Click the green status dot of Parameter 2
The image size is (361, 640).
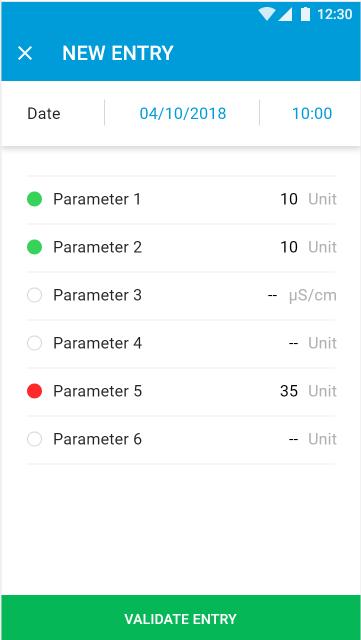tap(34, 247)
